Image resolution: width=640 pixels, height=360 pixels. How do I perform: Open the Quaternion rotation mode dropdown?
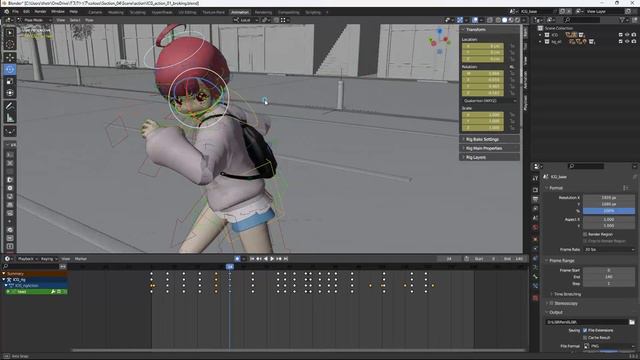490,100
